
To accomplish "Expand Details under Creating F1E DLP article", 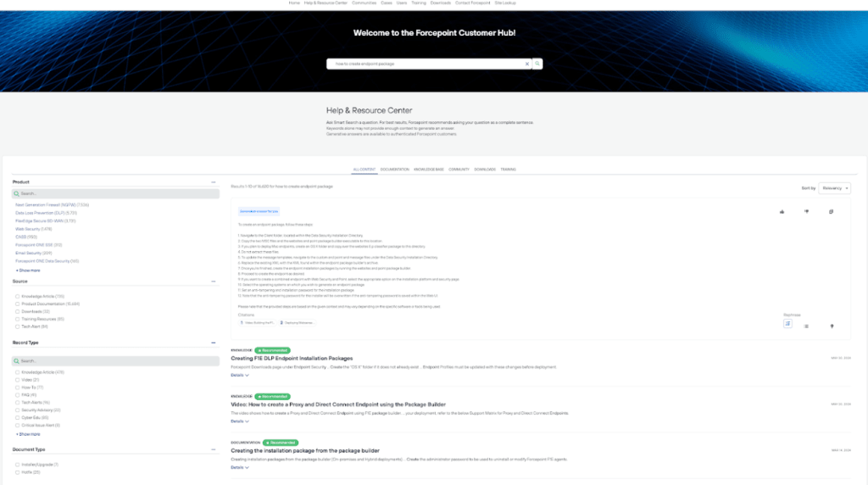I will point(240,374).
